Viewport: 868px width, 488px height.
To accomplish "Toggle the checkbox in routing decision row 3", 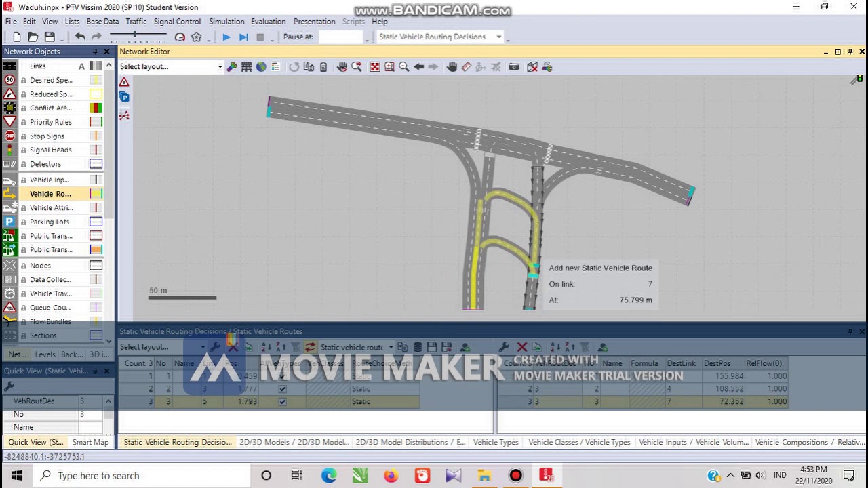I will 282,402.
